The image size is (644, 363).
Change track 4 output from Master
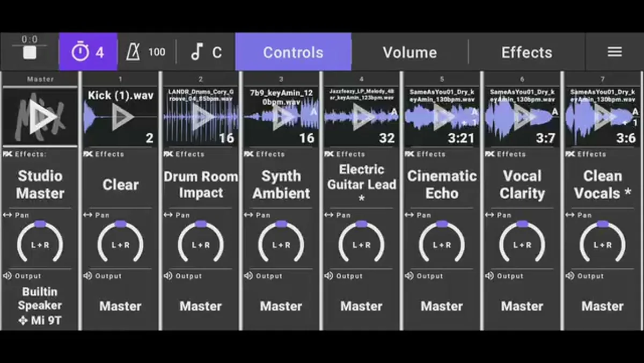click(x=362, y=306)
